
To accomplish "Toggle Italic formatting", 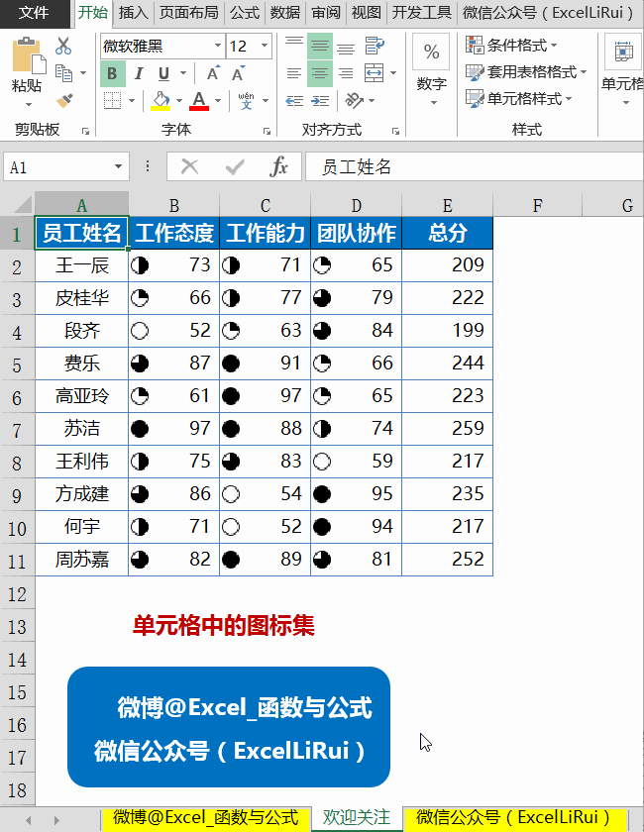I will click(139, 73).
